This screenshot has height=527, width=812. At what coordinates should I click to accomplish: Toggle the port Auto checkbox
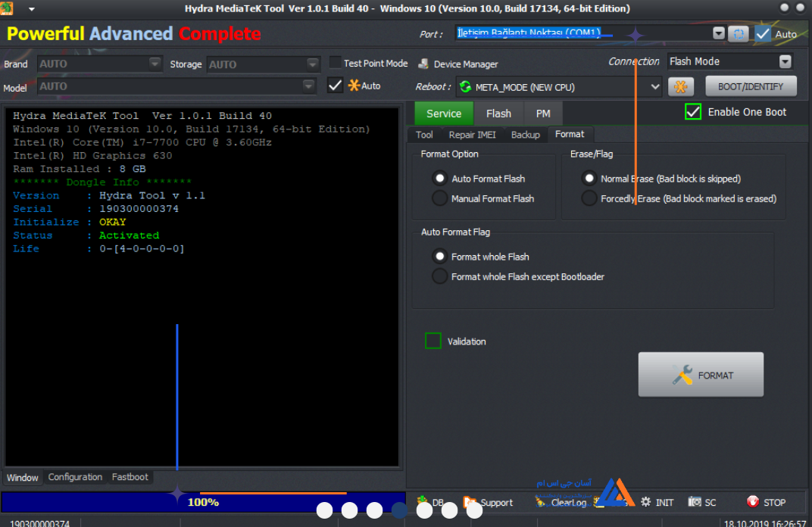click(763, 34)
